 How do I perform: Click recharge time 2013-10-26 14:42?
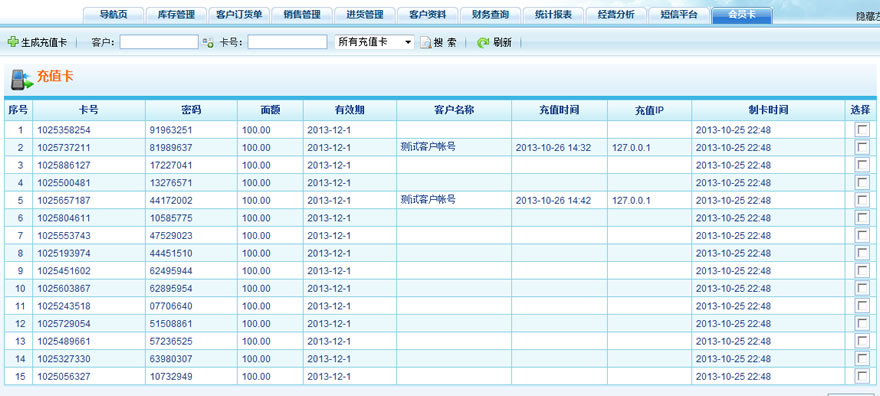pyautogui.click(x=553, y=200)
